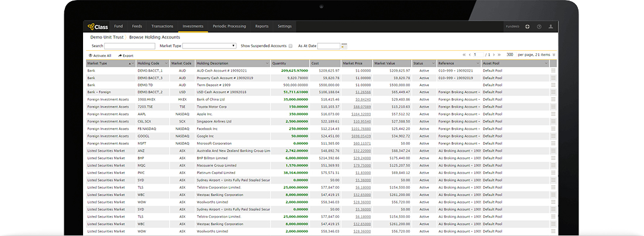Open the Investments menu

193,26
